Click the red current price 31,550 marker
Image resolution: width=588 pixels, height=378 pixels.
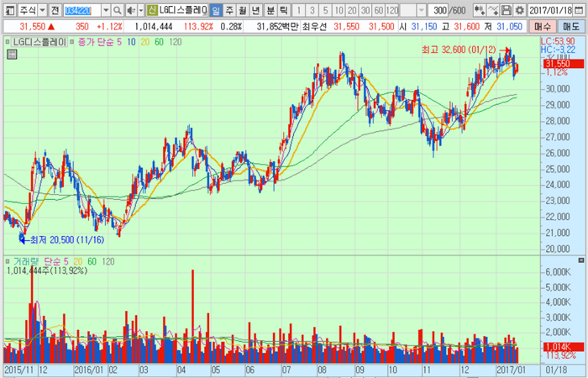pos(559,64)
